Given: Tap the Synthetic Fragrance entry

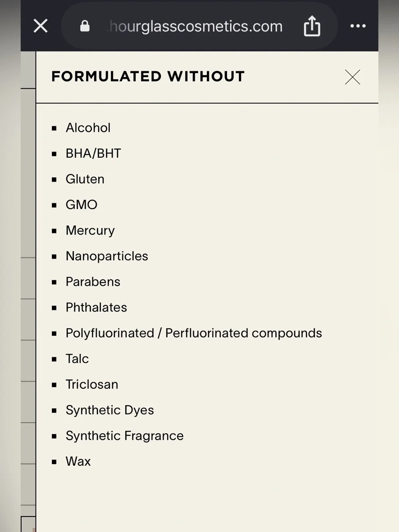Looking at the screenshot, I should point(125,436).
